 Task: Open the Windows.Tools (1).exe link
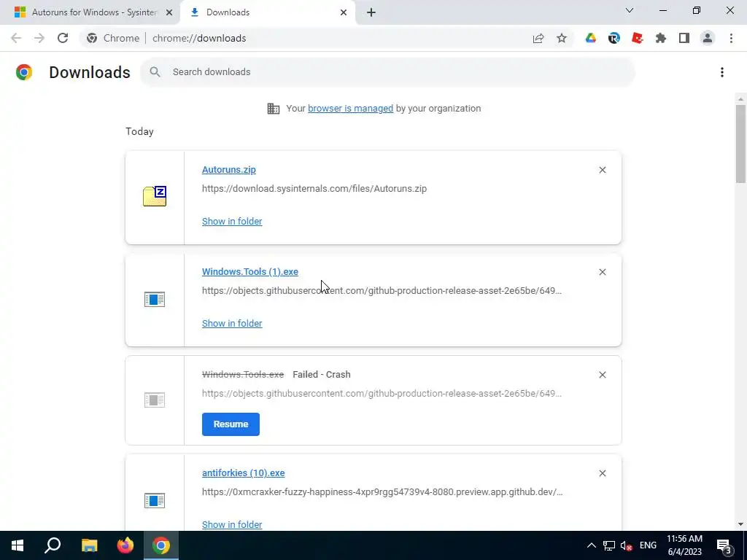(250, 272)
